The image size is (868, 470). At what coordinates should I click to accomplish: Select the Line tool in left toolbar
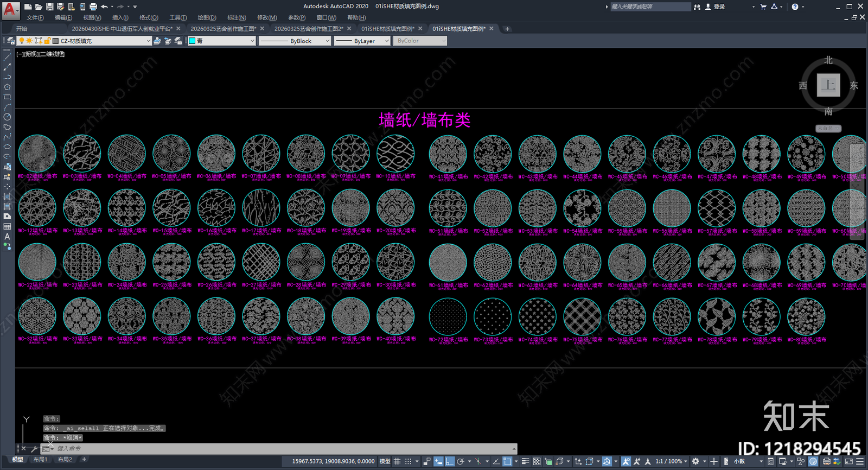pos(7,57)
